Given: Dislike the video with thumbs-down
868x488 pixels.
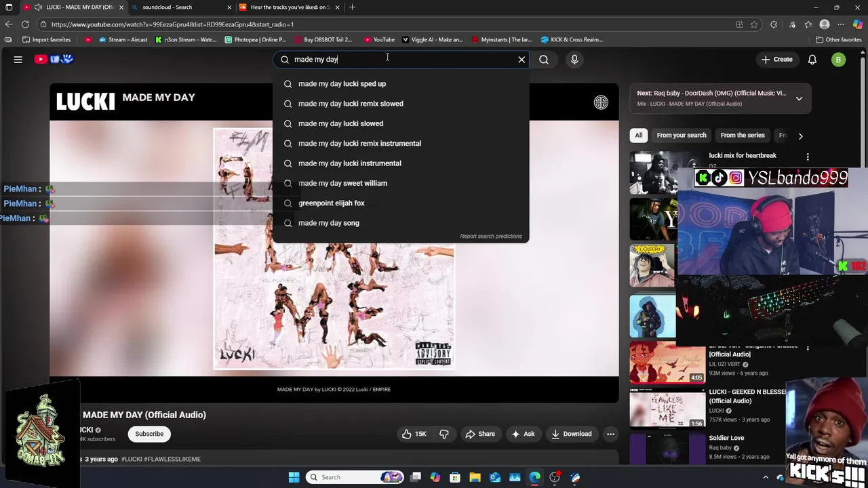Looking at the screenshot, I should [444, 434].
